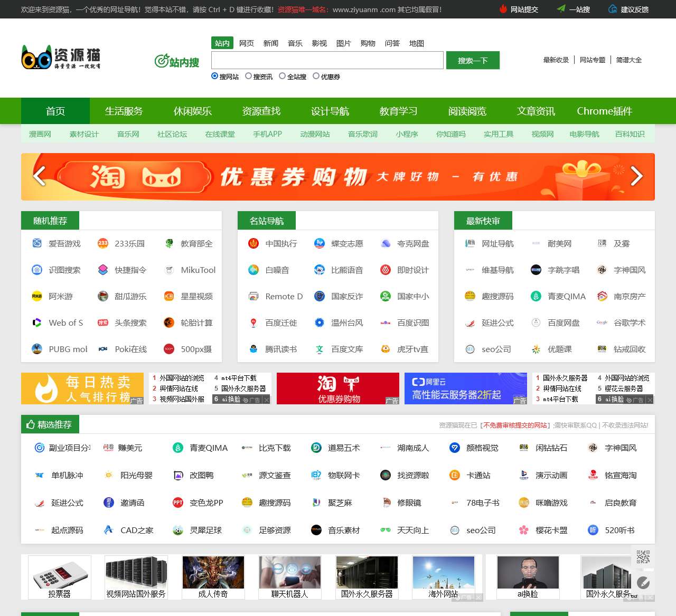This screenshot has width=676, height=616.
Task: Switch search mode to 优惠券
Action: click(316, 76)
